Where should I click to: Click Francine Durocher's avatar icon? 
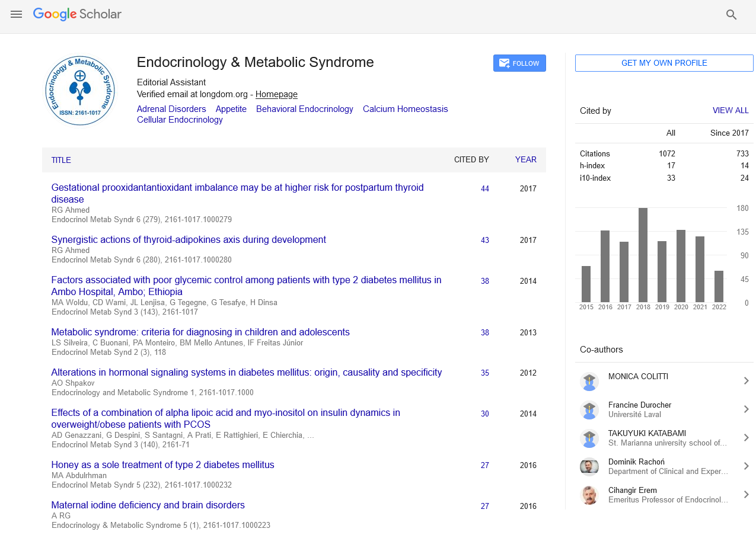click(589, 410)
